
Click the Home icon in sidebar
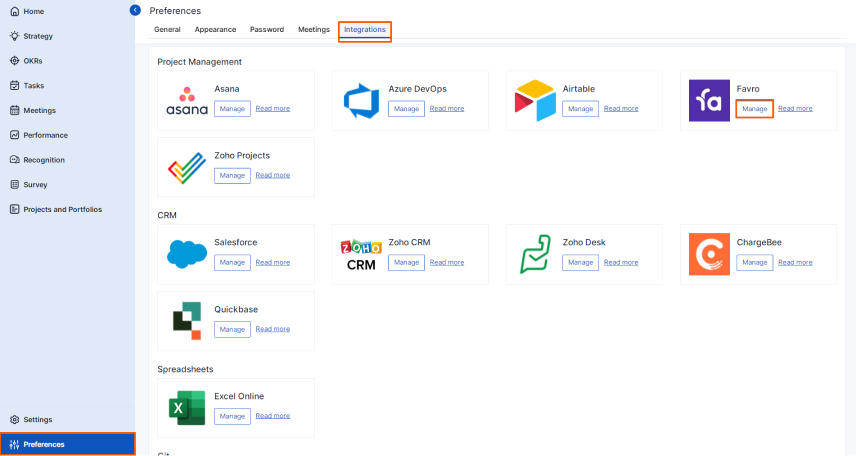coord(15,11)
